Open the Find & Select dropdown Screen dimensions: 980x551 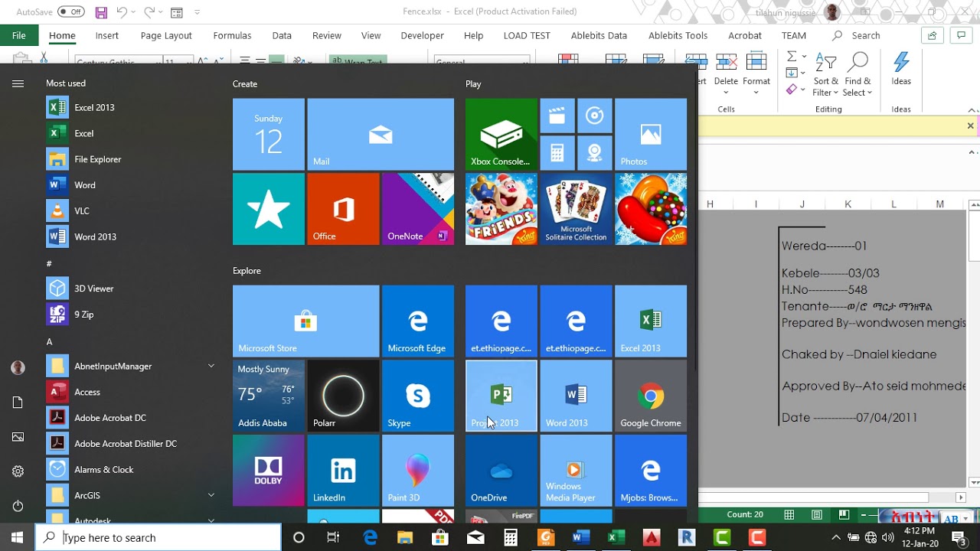pyautogui.click(x=857, y=75)
